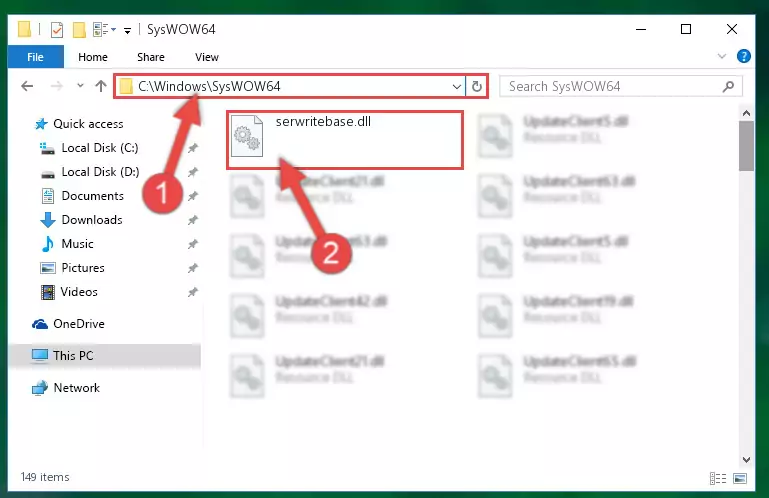769x498 pixels.
Task: Click the address bar path C:\Windows\SysWOW64
Action: pos(209,86)
